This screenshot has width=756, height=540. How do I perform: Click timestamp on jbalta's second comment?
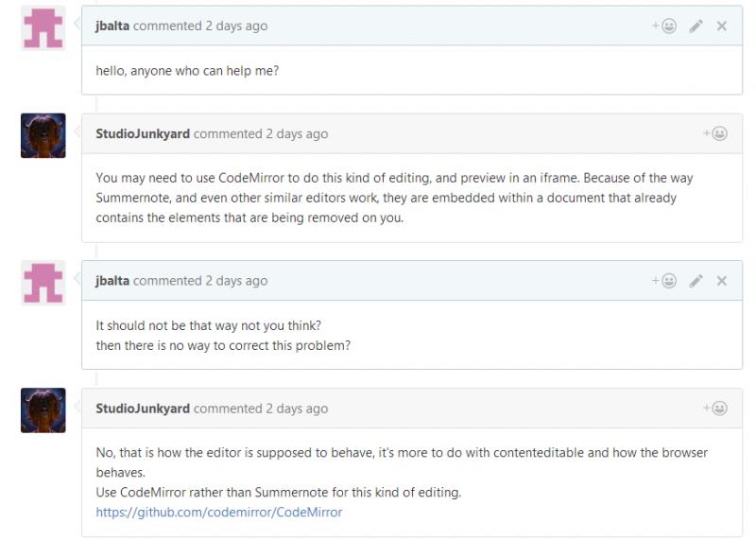coord(236,281)
